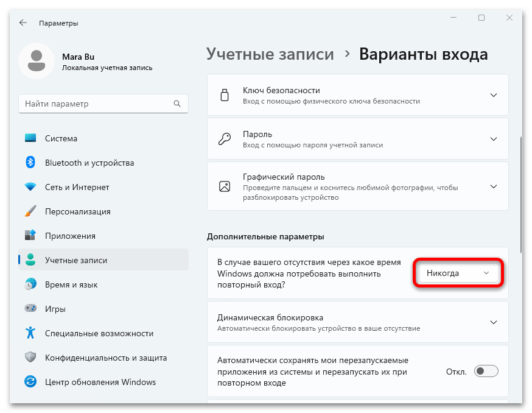
Task: Expand the Графический пароль chevron
Action: click(494, 186)
